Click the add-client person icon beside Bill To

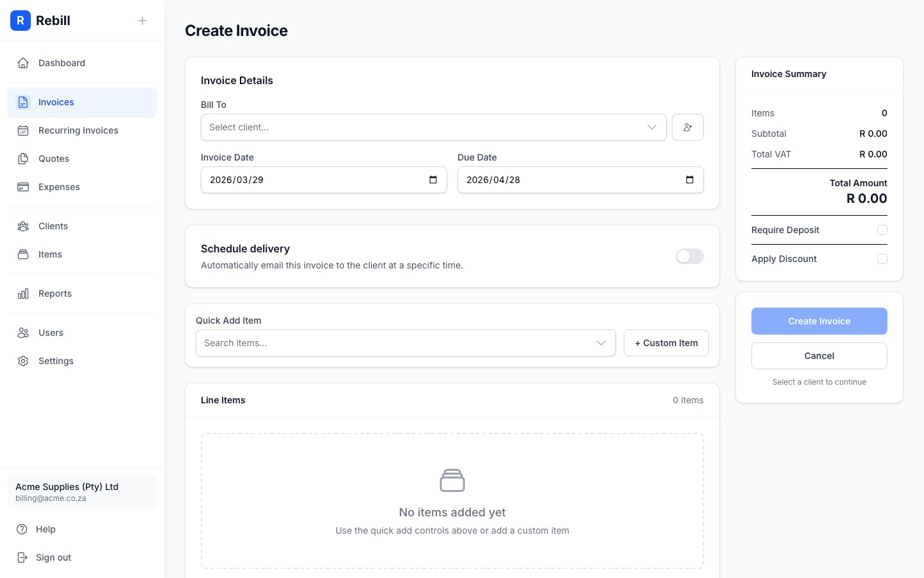coord(687,127)
